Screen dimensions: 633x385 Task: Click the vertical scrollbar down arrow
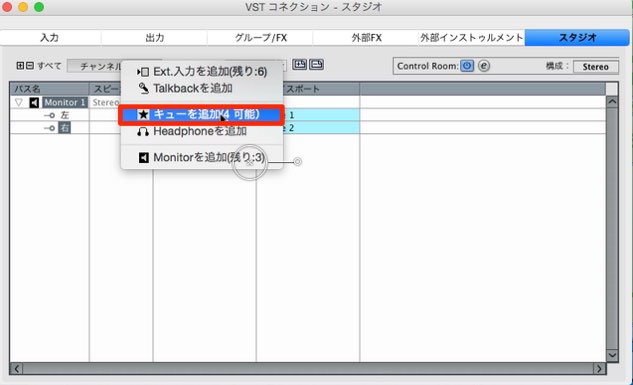click(612, 355)
